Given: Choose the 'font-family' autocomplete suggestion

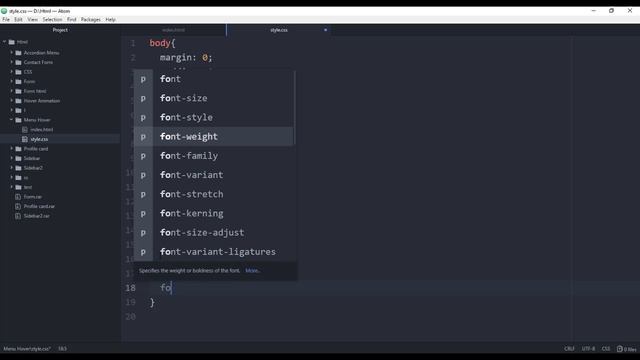Looking at the screenshot, I should click(x=213, y=156).
